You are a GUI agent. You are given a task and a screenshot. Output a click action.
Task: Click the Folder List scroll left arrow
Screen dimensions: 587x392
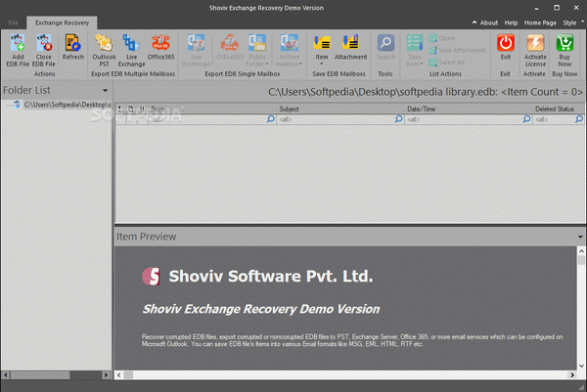coord(5,374)
